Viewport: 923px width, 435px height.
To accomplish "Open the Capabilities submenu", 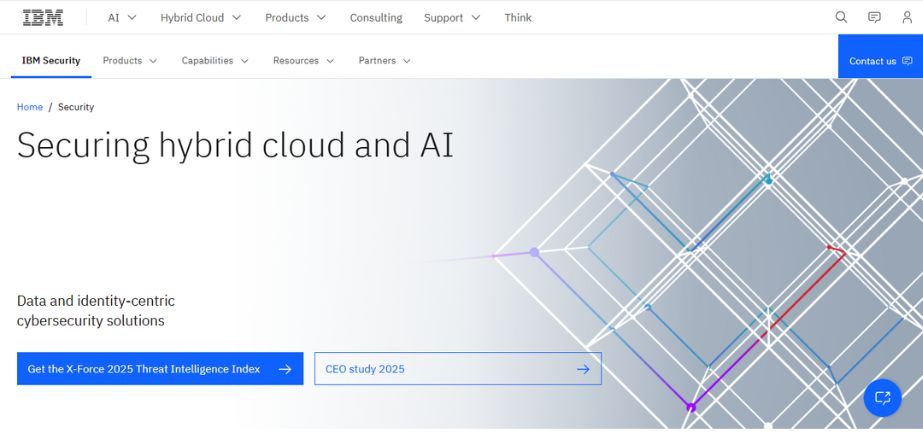I will pyautogui.click(x=214, y=61).
